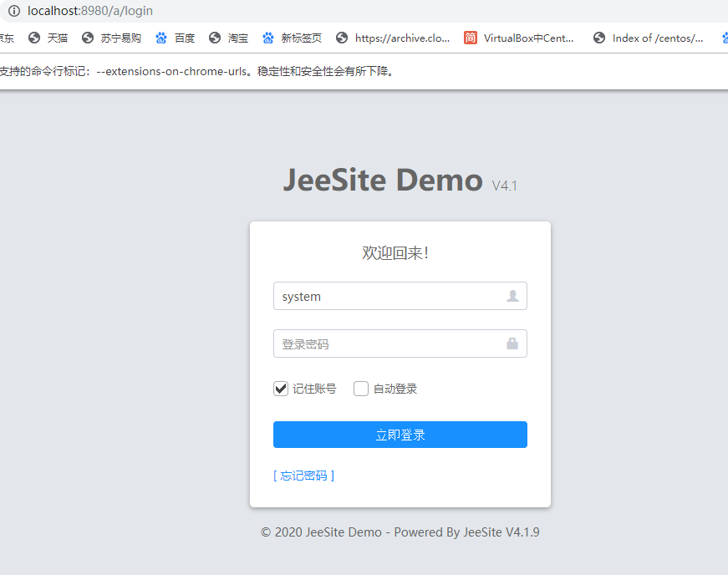This screenshot has width=728, height=575.
Task: Click the 欢迎回来! welcome heading
Action: 395,253
